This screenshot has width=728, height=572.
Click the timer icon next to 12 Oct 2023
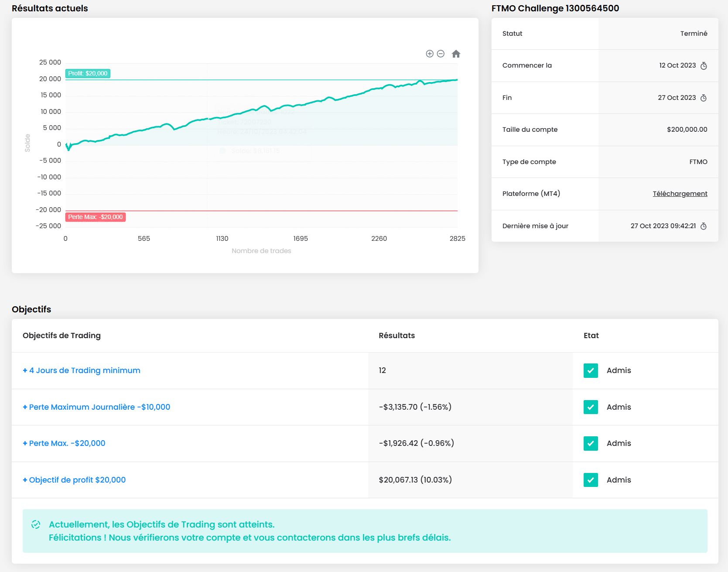(704, 66)
